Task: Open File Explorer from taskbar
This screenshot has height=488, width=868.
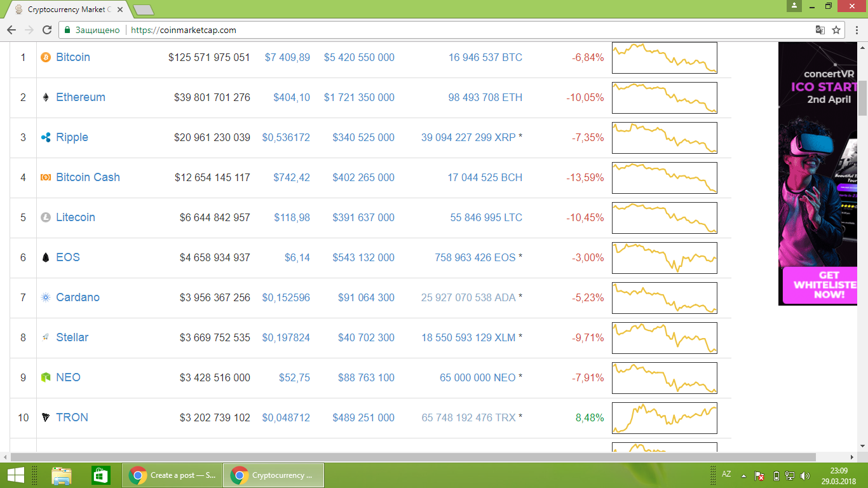Action: click(x=62, y=475)
